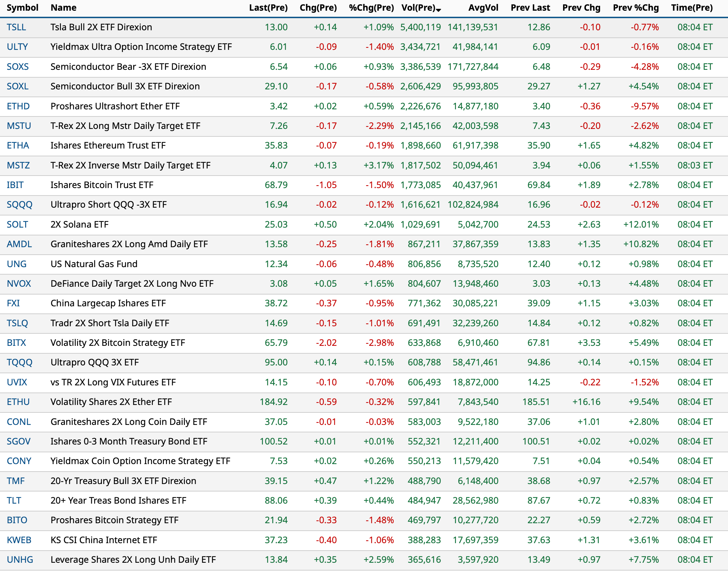Sort by Vol(Pre) descending arrow

tap(438, 10)
